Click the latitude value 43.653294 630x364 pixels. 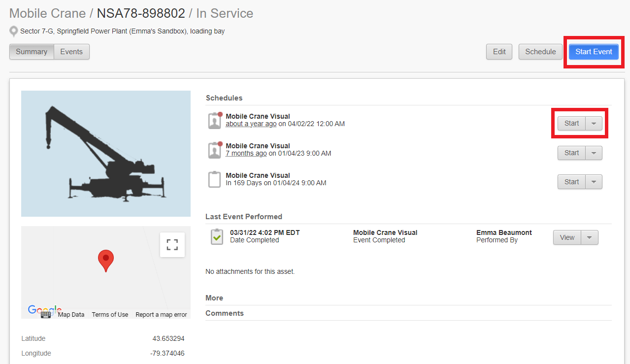point(168,339)
